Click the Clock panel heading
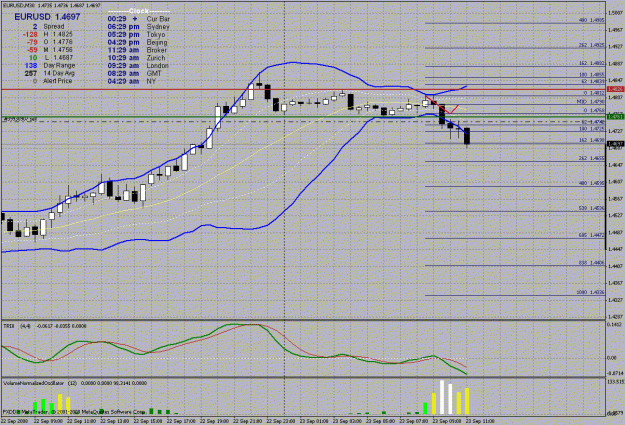625x425 pixels. [x=139, y=11]
